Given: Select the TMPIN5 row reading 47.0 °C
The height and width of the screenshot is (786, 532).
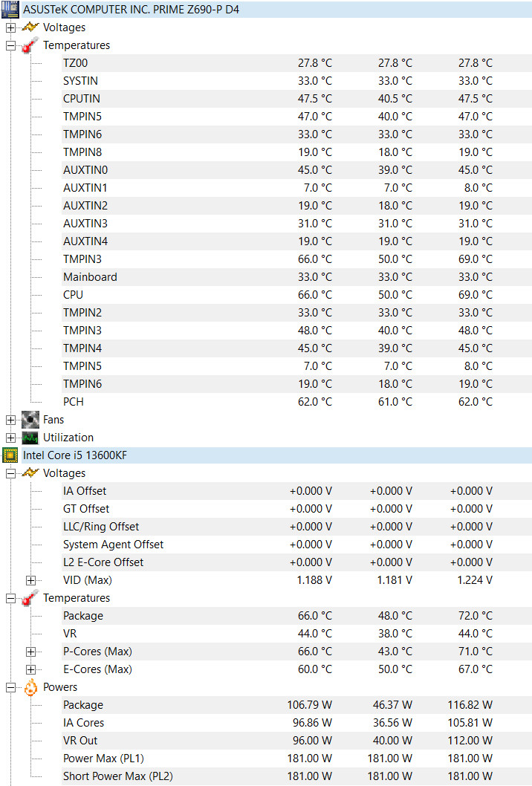Looking at the screenshot, I should [296, 117].
